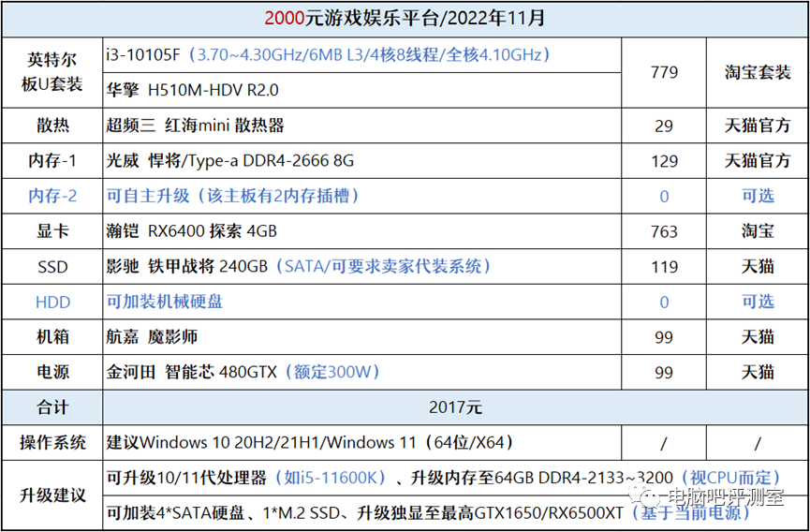Click the '可升级10/11代处理器' upgrade line
The height and width of the screenshot is (532, 810).
click(455, 478)
